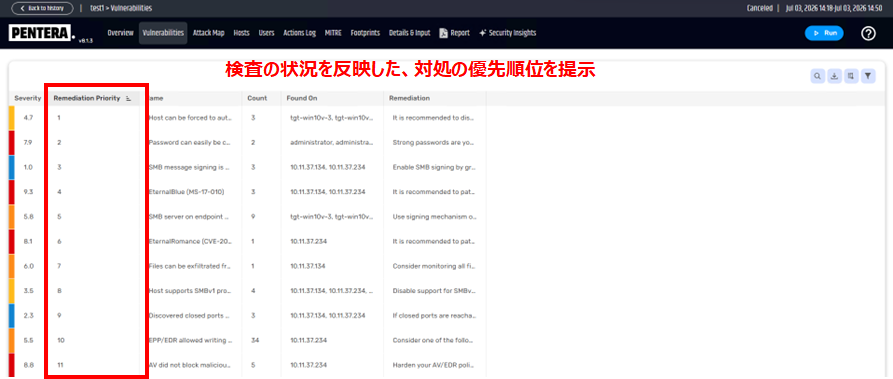
Task: Sort by the Count column header
Action: (x=257, y=98)
